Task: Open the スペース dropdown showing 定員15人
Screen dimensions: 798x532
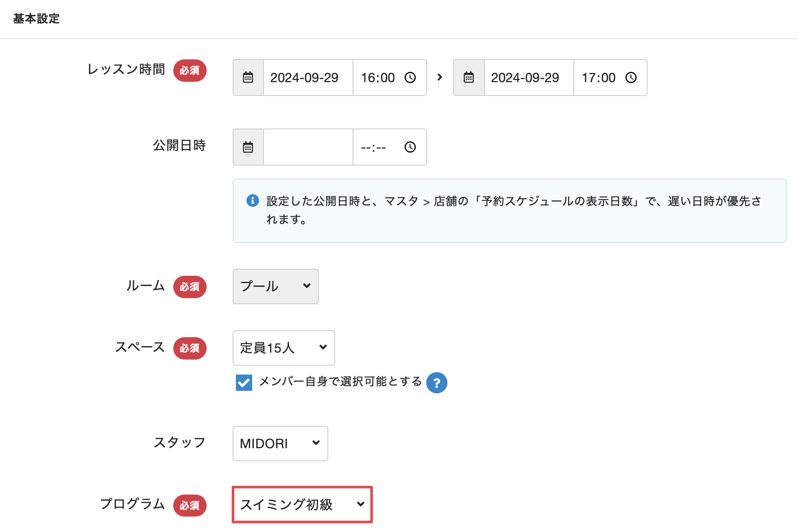Action: pyautogui.click(x=283, y=348)
